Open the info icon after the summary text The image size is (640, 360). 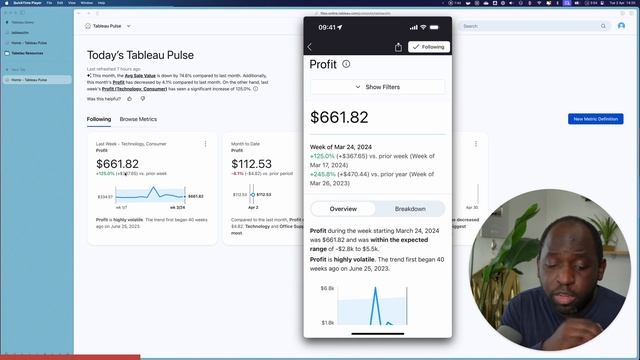pos(256,89)
